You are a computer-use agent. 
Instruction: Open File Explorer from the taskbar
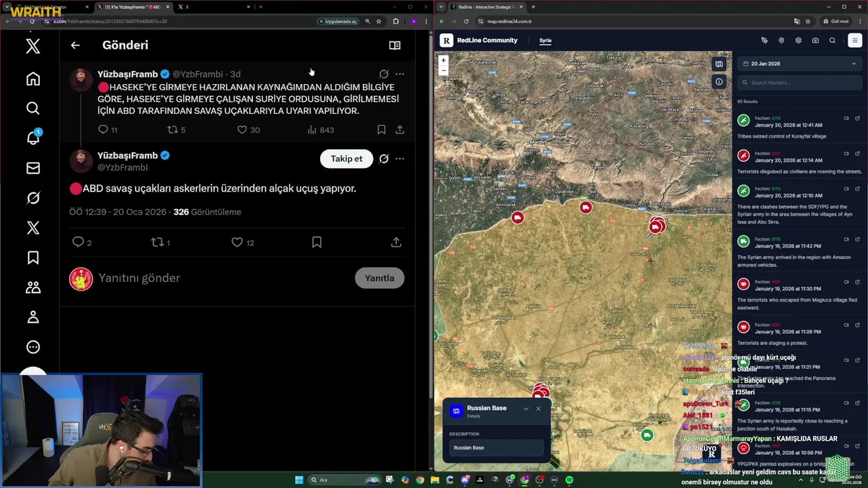435,480
